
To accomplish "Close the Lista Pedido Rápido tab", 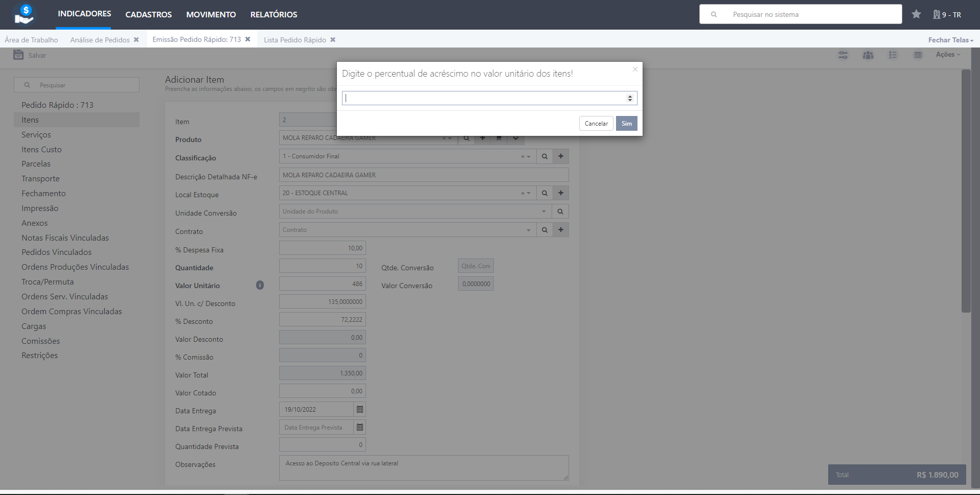I will point(333,40).
